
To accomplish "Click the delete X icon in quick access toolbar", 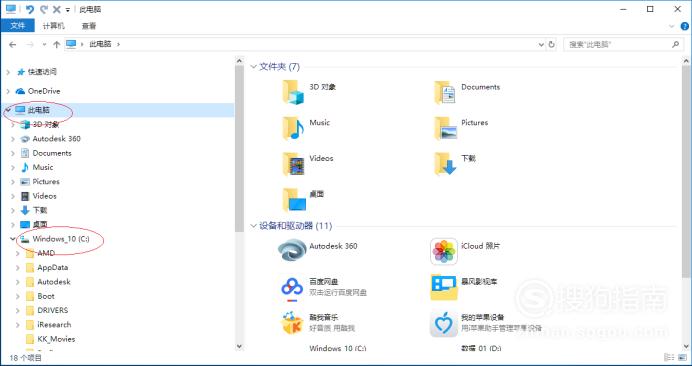I will point(56,9).
